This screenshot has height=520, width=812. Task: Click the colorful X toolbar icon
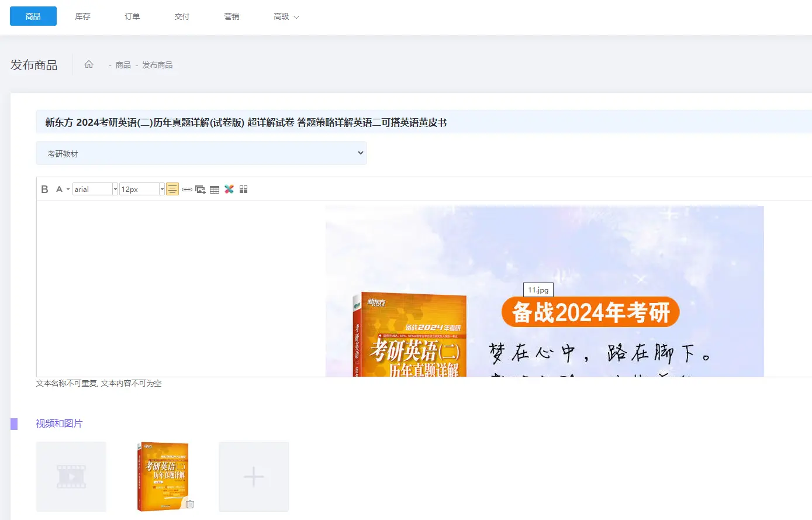click(x=229, y=189)
